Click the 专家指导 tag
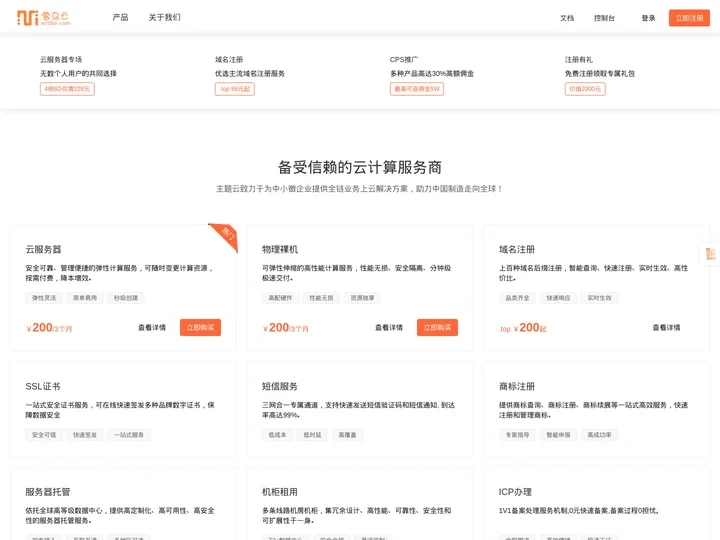Screen dimensions: 720x540 click(x=518, y=435)
